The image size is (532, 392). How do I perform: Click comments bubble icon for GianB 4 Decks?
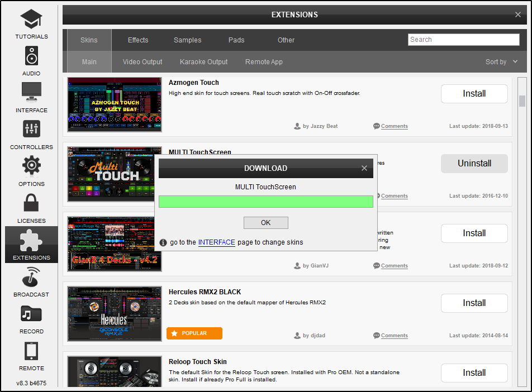tap(376, 266)
